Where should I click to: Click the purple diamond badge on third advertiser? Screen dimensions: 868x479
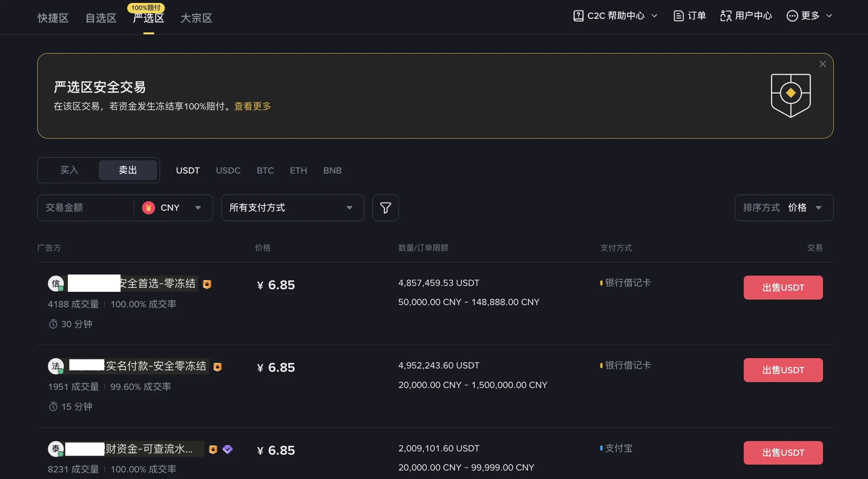[227, 449]
